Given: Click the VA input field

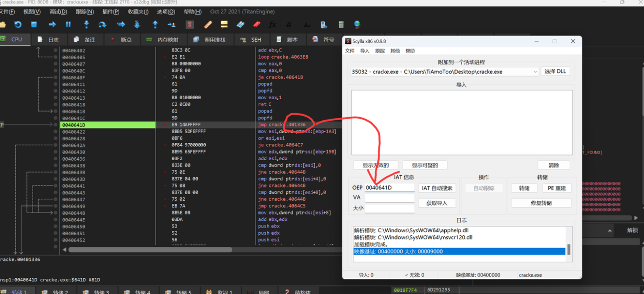Looking at the screenshot, I should point(389,198).
